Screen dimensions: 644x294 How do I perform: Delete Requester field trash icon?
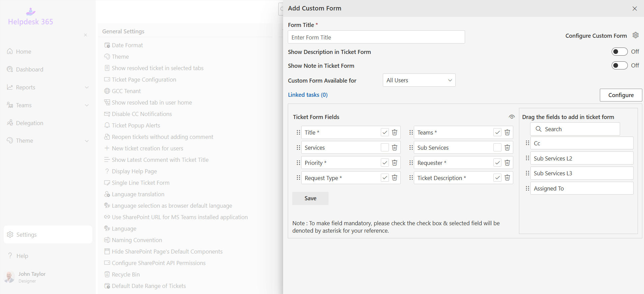(x=507, y=163)
